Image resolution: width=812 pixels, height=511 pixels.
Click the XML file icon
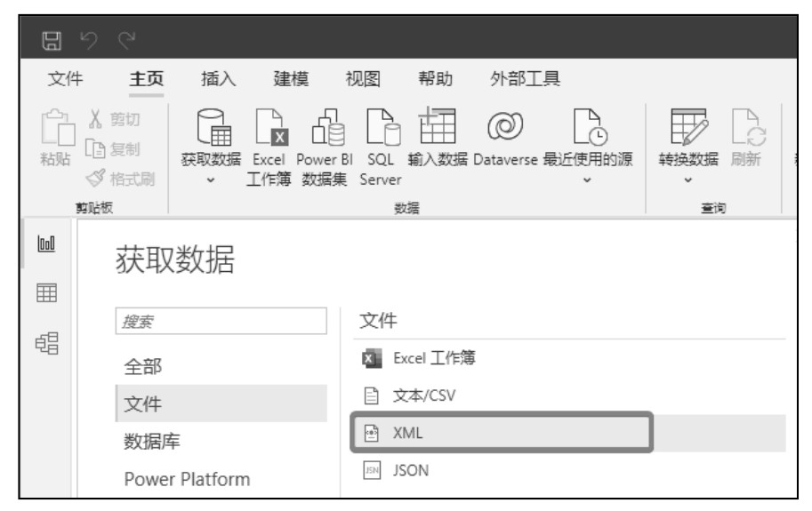pyautogui.click(x=371, y=433)
